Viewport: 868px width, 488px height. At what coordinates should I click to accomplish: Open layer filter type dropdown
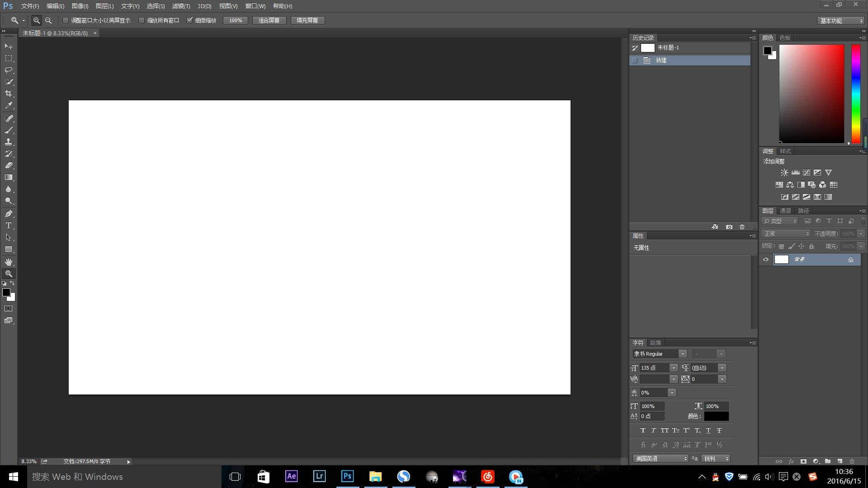[x=780, y=221]
